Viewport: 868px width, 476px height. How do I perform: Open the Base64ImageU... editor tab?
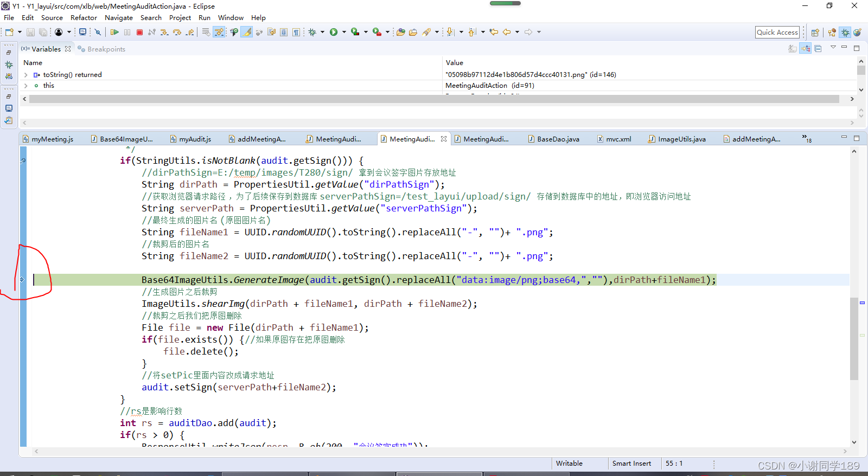(x=122, y=139)
